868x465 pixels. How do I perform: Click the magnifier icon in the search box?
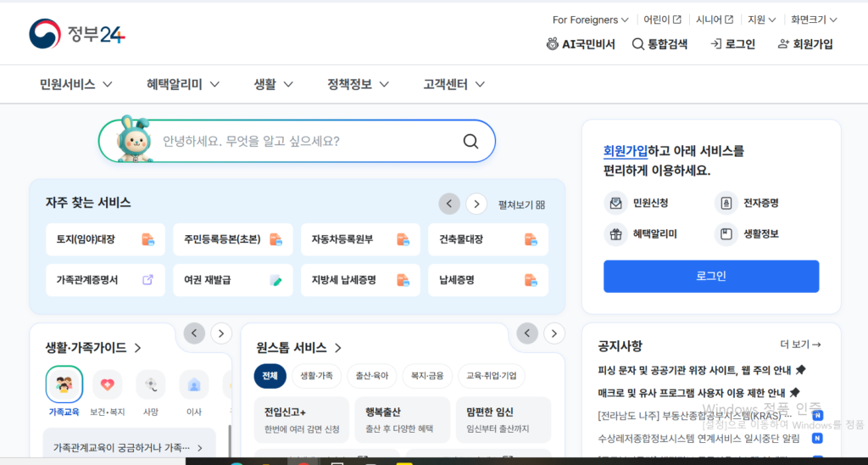[x=470, y=142]
